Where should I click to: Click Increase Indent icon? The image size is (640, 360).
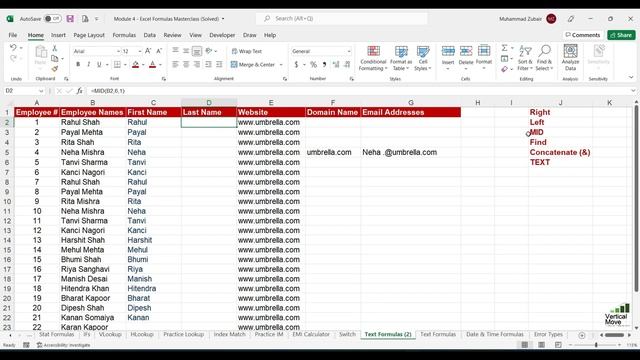coord(219,64)
